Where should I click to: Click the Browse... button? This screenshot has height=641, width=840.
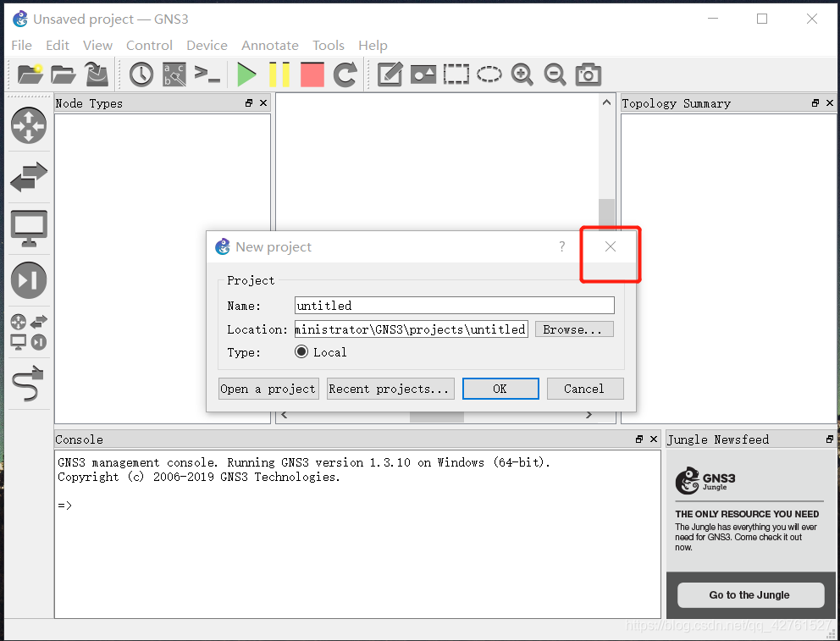click(574, 329)
